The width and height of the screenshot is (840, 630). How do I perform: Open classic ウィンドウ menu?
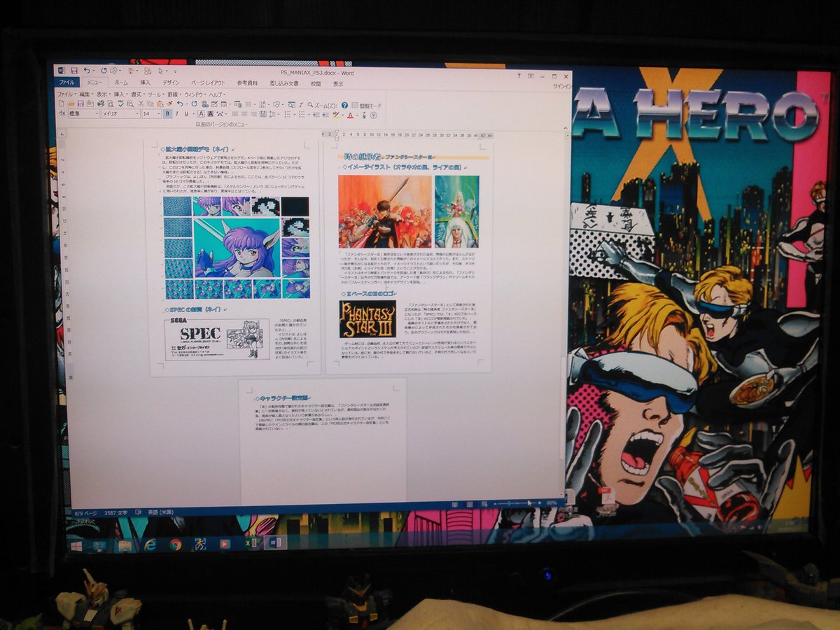(195, 94)
